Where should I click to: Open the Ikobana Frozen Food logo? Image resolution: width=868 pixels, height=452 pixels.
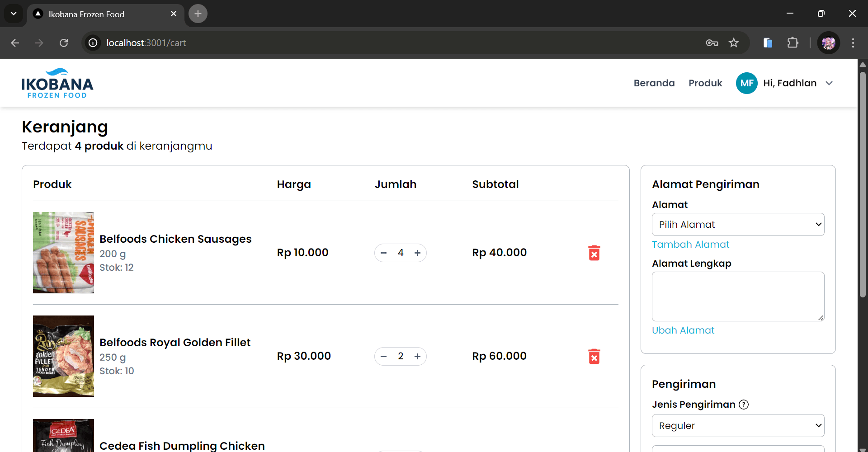57,84
